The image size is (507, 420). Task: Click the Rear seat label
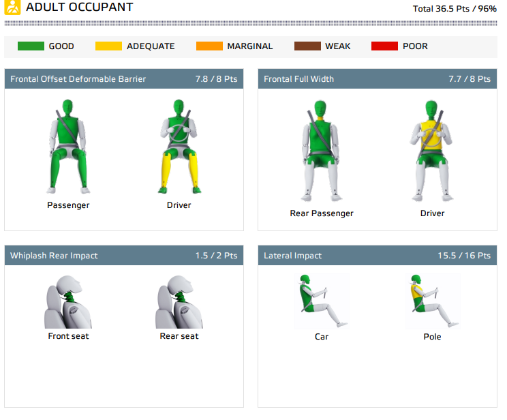pyautogui.click(x=179, y=336)
